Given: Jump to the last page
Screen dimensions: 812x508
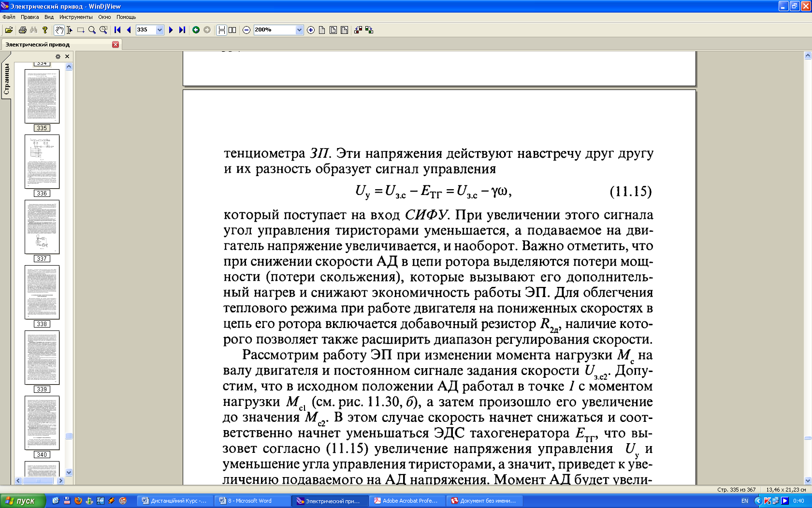Looking at the screenshot, I should [182, 30].
